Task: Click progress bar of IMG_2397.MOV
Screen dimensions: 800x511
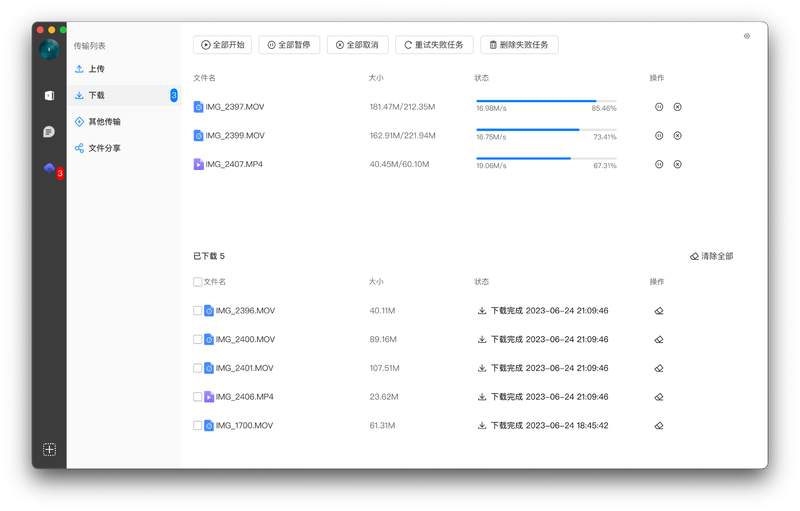Action: pos(546,101)
